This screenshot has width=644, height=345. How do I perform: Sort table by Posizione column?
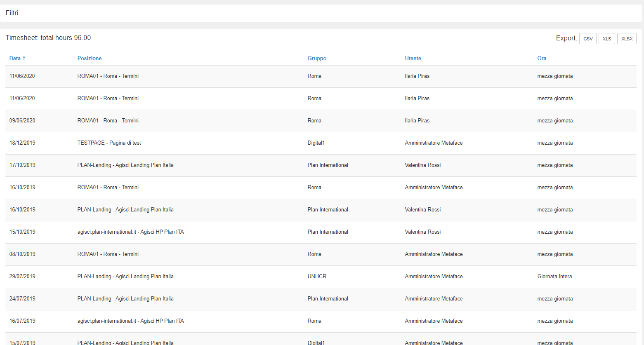[x=89, y=59]
